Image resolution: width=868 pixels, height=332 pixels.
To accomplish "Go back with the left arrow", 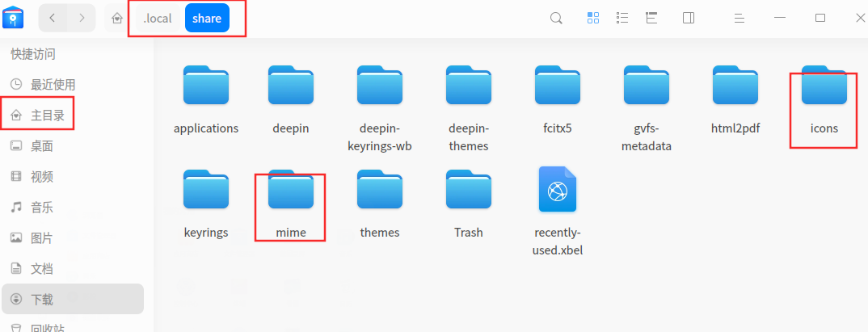I will pos(53,18).
